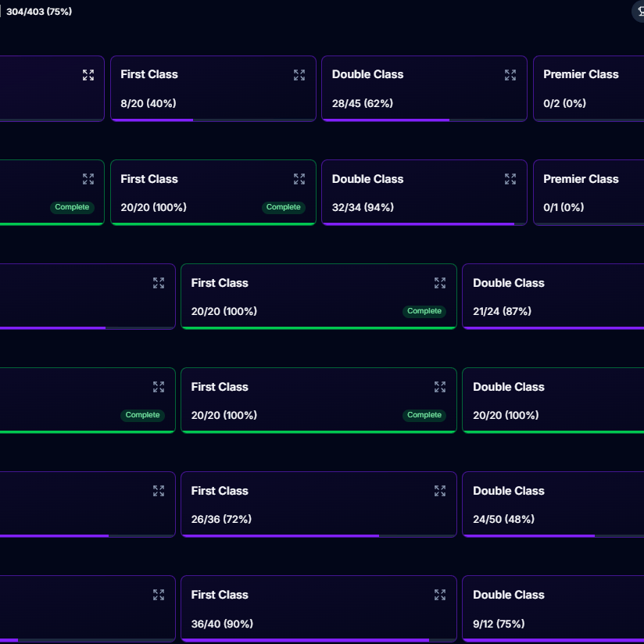Click the 24/50 (48%) progress text
Image resolution: width=644 pixels, height=644 pixels.
504,520
